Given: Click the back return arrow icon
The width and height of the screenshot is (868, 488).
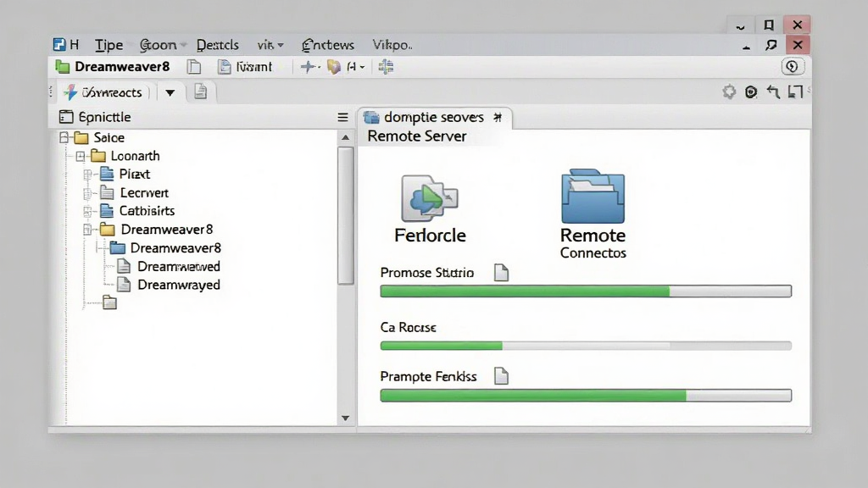Looking at the screenshot, I should pos(773,91).
